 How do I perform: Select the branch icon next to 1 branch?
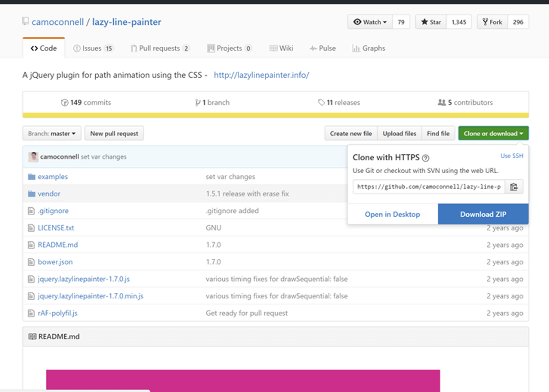click(198, 102)
